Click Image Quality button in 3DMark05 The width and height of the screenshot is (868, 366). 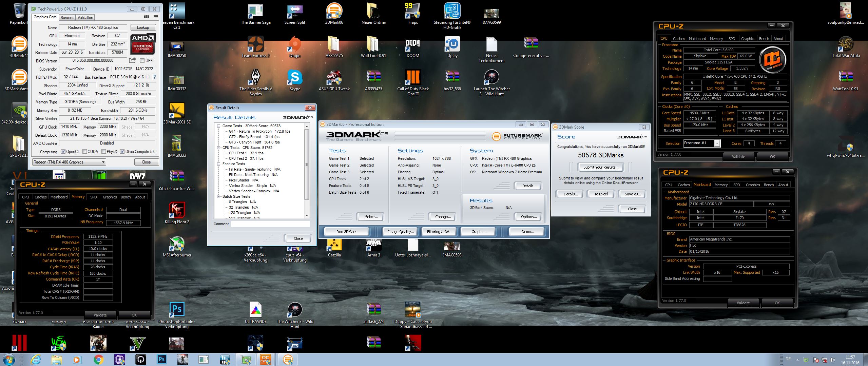pos(401,232)
